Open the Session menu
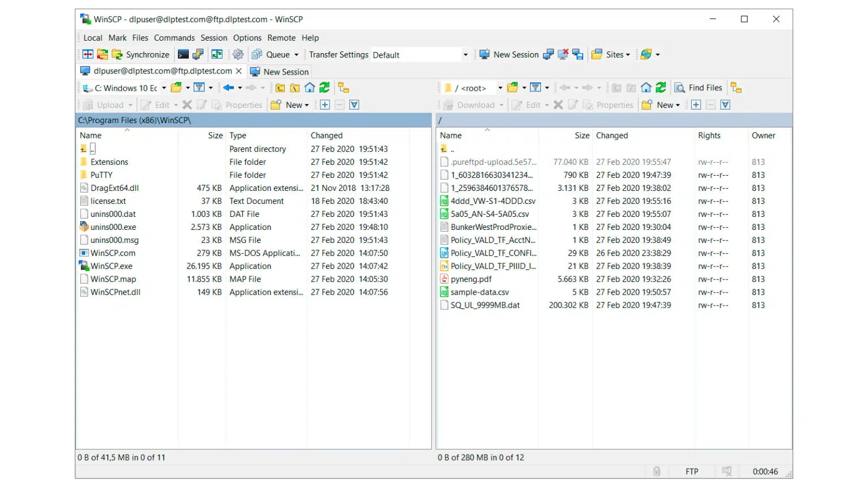This screenshot has width=868, height=488. pyautogui.click(x=214, y=38)
